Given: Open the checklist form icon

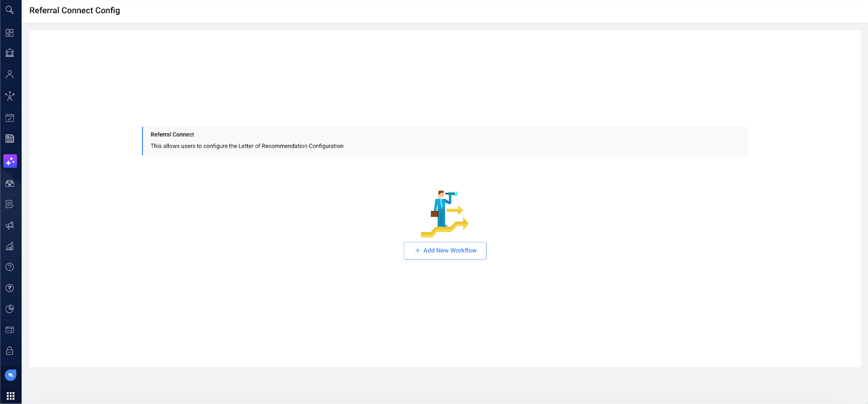Looking at the screenshot, I should tap(10, 204).
